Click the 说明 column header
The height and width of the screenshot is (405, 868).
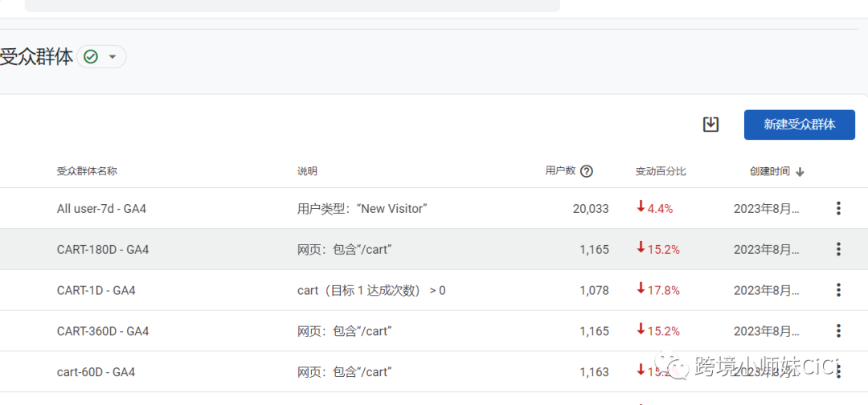coord(307,171)
